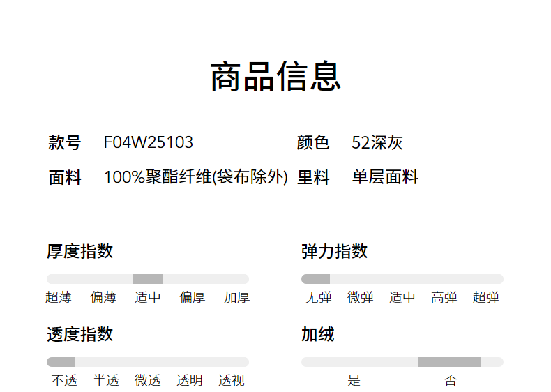551x392 pixels.
Task: Click the highlighted segment of 加绒 bar
Action: 448,362
